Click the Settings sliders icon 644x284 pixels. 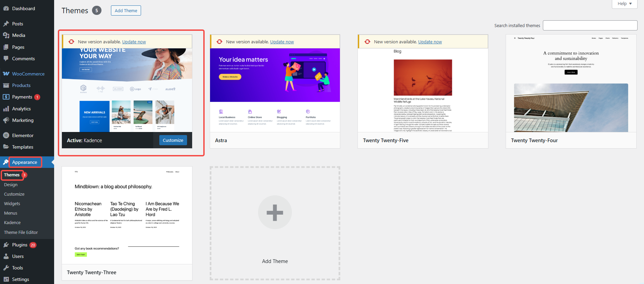click(6, 279)
